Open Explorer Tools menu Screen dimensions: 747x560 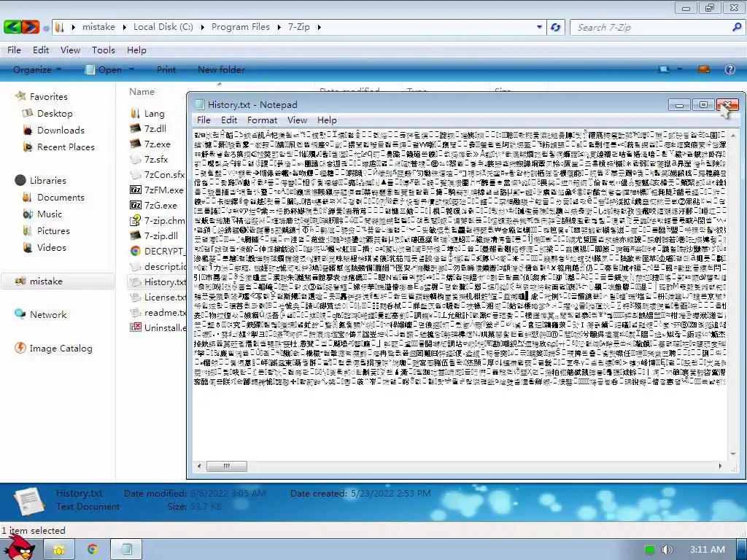[x=104, y=50]
